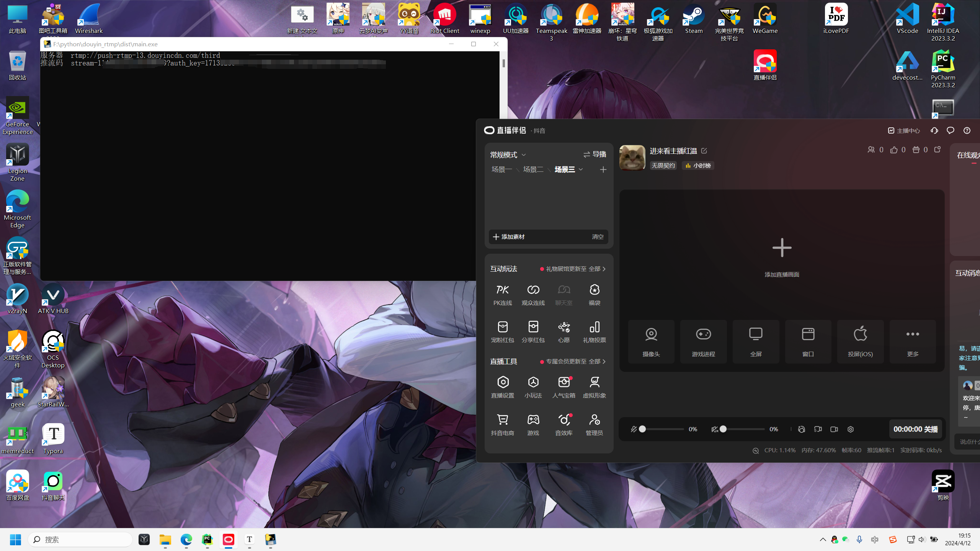Expand 互动玩法 全部 list

[597, 269]
